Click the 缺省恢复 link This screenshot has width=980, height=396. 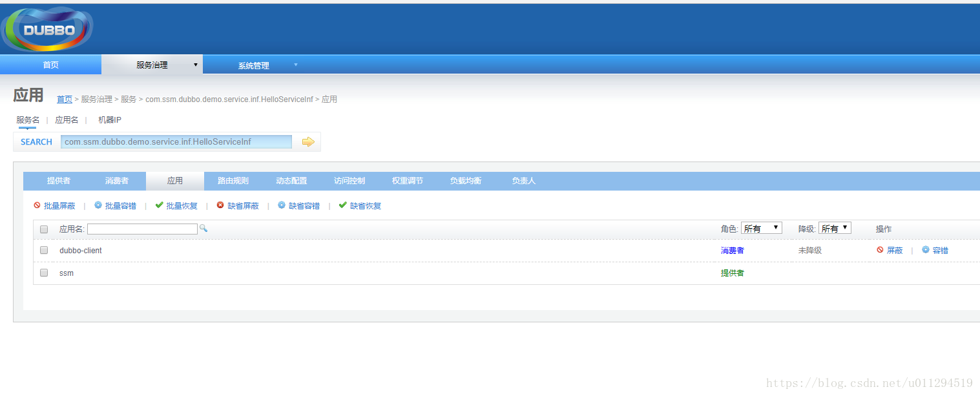coord(366,206)
